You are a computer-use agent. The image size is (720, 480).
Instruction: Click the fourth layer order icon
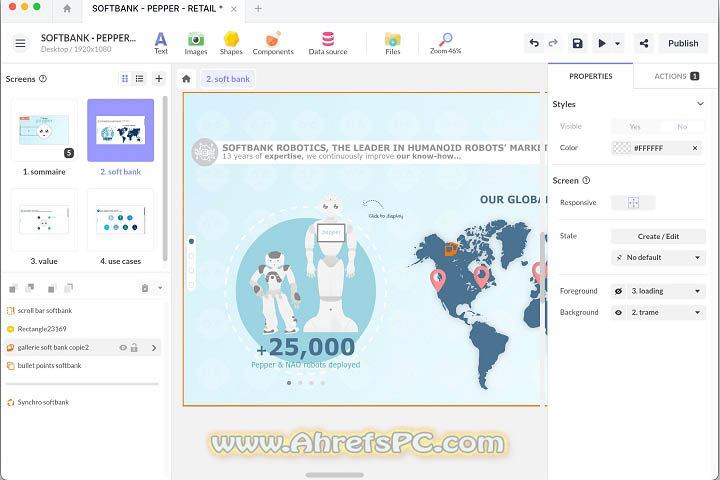(69, 288)
